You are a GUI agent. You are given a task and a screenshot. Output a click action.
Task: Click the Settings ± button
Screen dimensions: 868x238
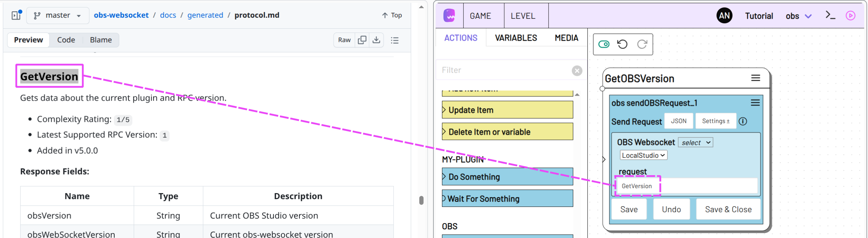pyautogui.click(x=716, y=121)
